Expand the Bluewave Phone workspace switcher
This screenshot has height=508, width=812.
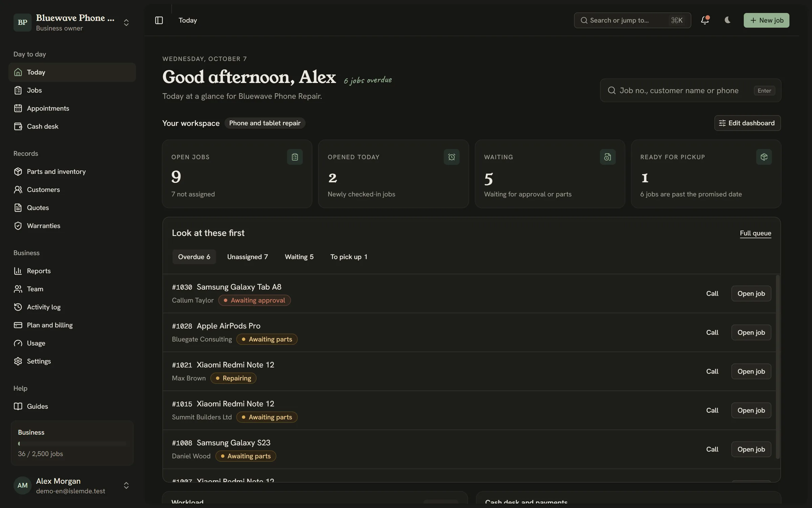126,22
